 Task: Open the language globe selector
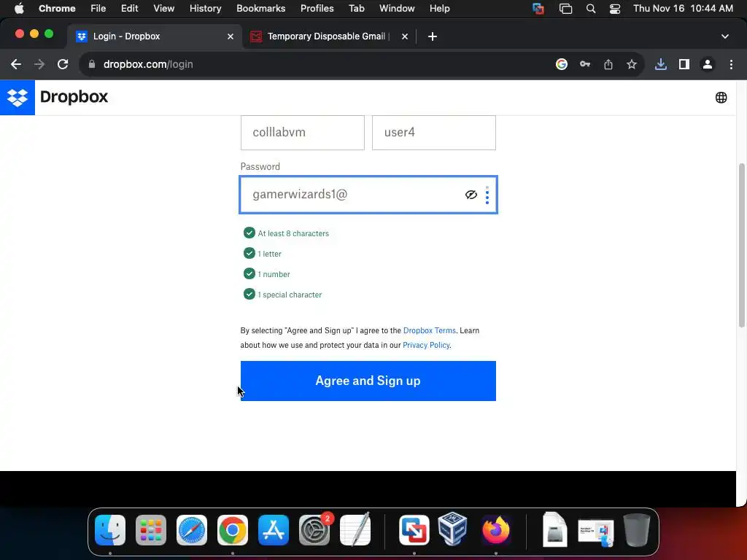click(721, 98)
